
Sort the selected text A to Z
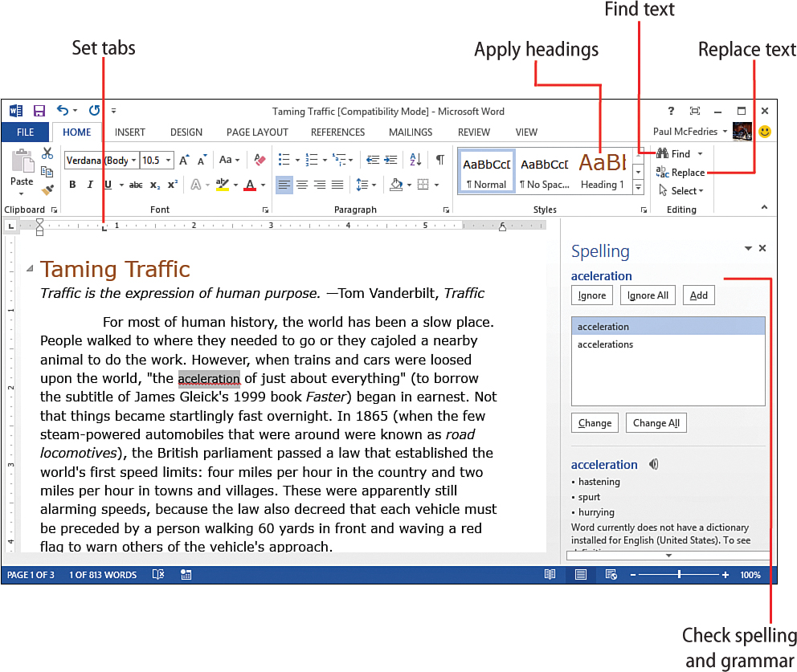click(x=415, y=160)
